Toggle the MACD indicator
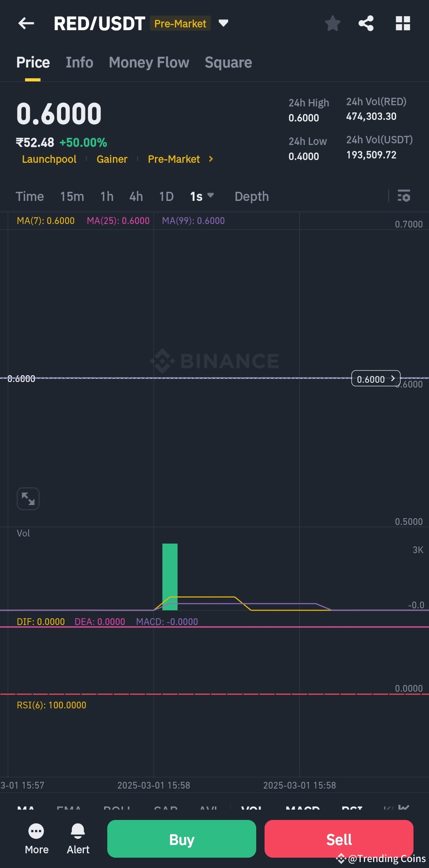 303,808
